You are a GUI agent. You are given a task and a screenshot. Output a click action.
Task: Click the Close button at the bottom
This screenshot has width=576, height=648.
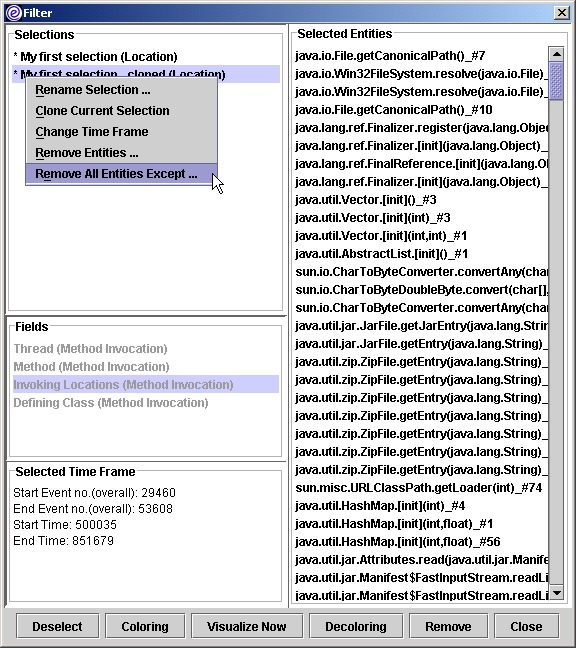(x=526, y=627)
